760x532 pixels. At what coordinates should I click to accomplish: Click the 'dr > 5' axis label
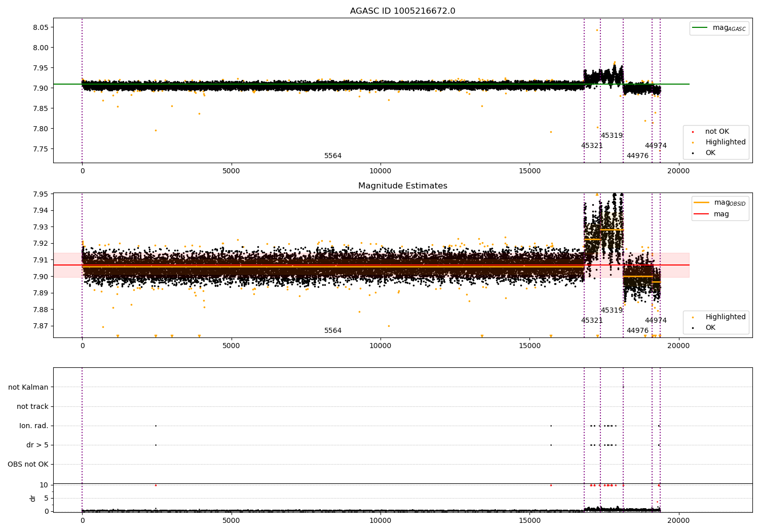pos(37,445)
